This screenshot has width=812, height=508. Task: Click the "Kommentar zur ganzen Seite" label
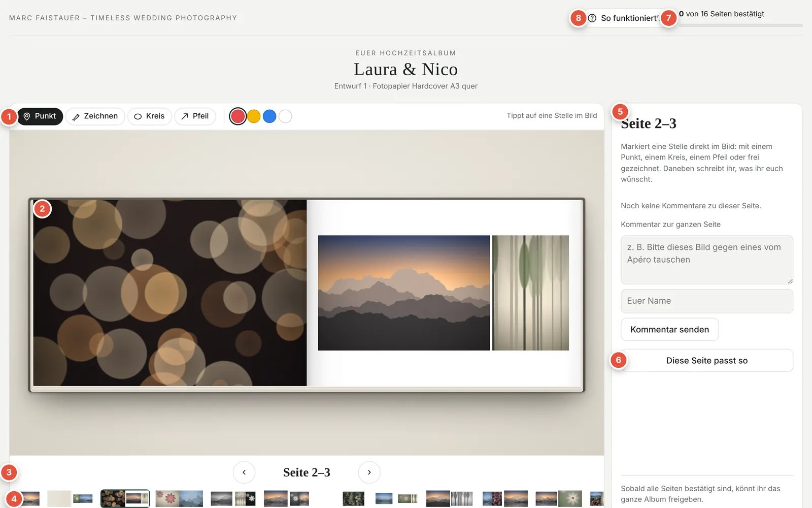click(x=670, y=225)
